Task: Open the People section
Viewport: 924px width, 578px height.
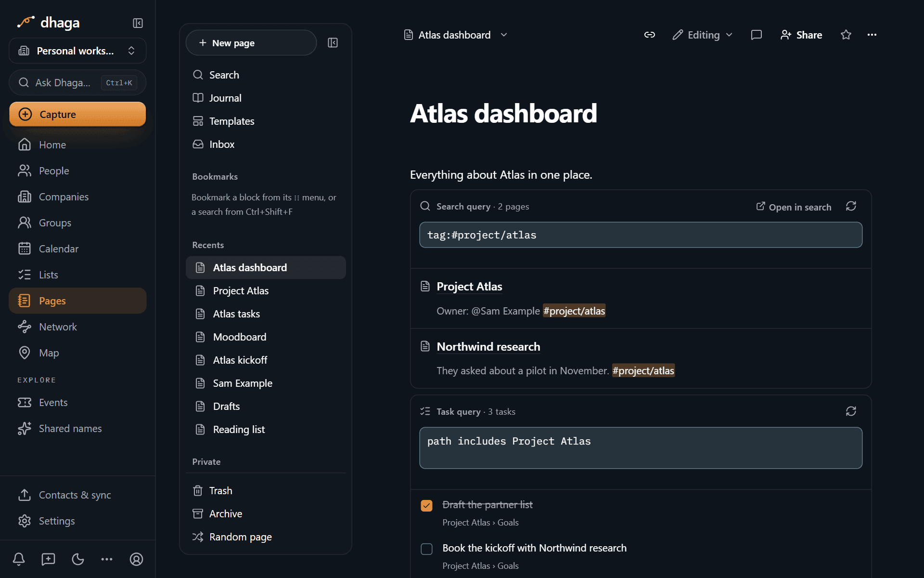Action: [77, 171]
